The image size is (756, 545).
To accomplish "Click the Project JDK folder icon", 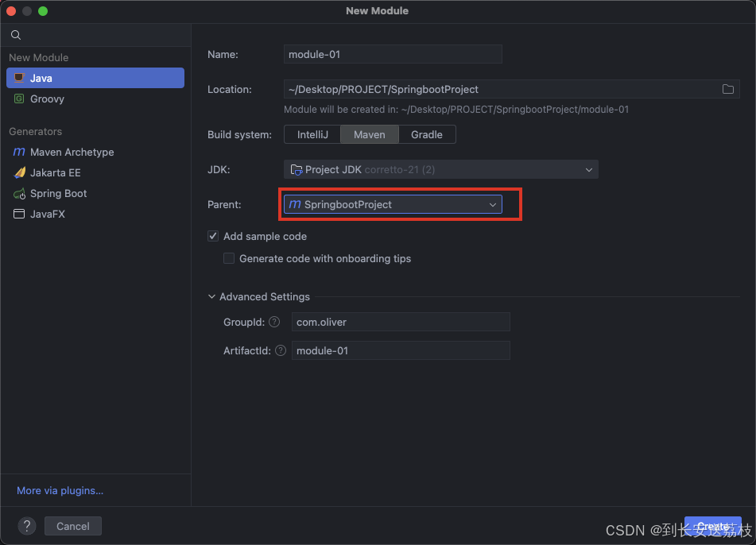I will point(297,170).
